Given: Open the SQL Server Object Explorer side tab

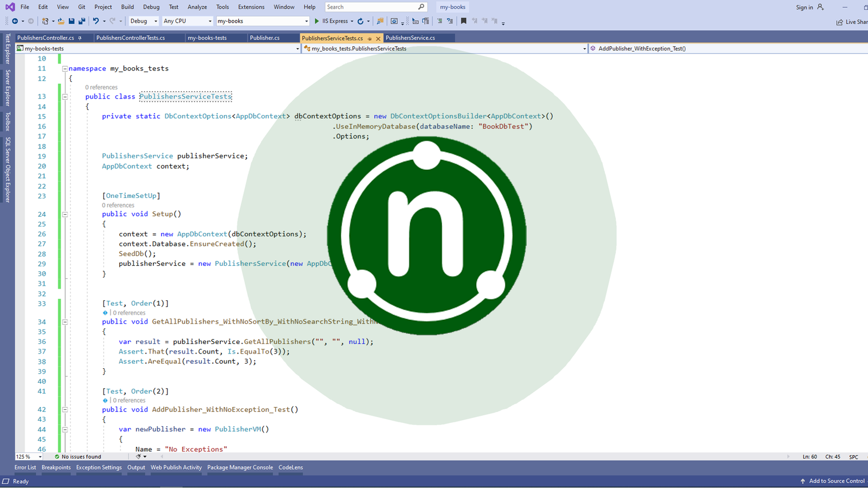Looking at the screenshot, I should point(8,170).
